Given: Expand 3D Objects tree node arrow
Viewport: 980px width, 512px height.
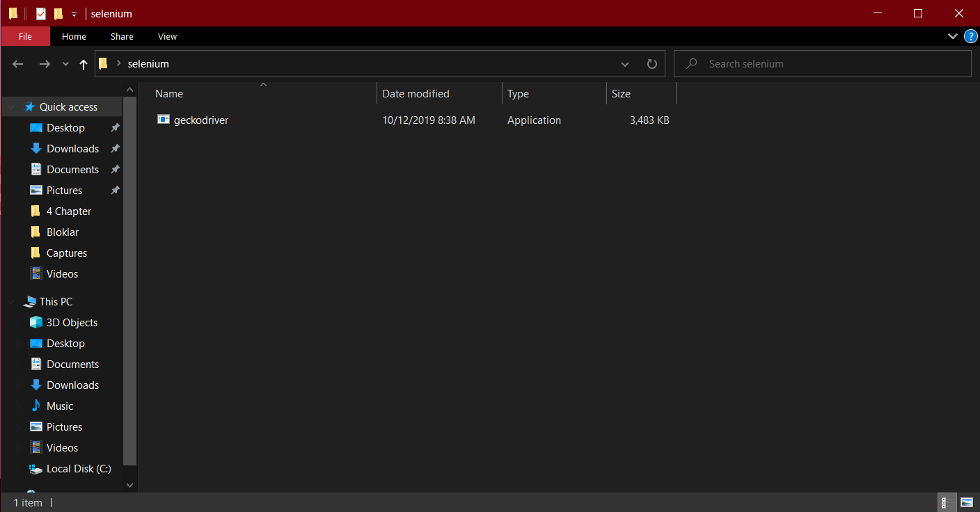Looking at the screenshot, I should [20, 322].
